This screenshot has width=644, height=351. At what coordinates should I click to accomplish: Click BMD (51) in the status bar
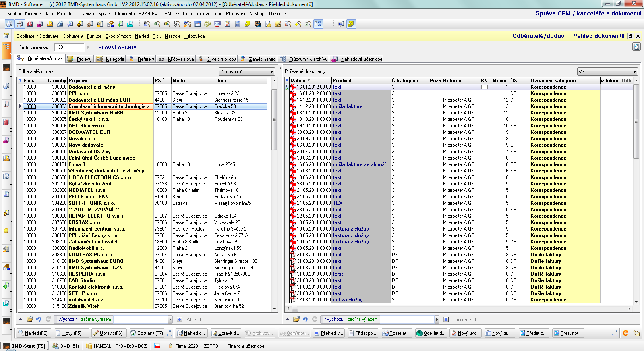point(66,346)
